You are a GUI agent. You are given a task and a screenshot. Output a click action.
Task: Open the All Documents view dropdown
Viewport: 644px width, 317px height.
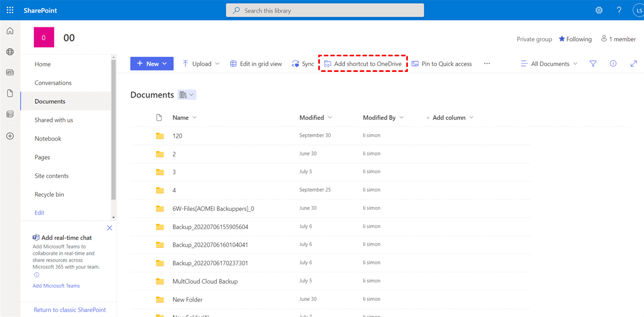pos(549,63)
